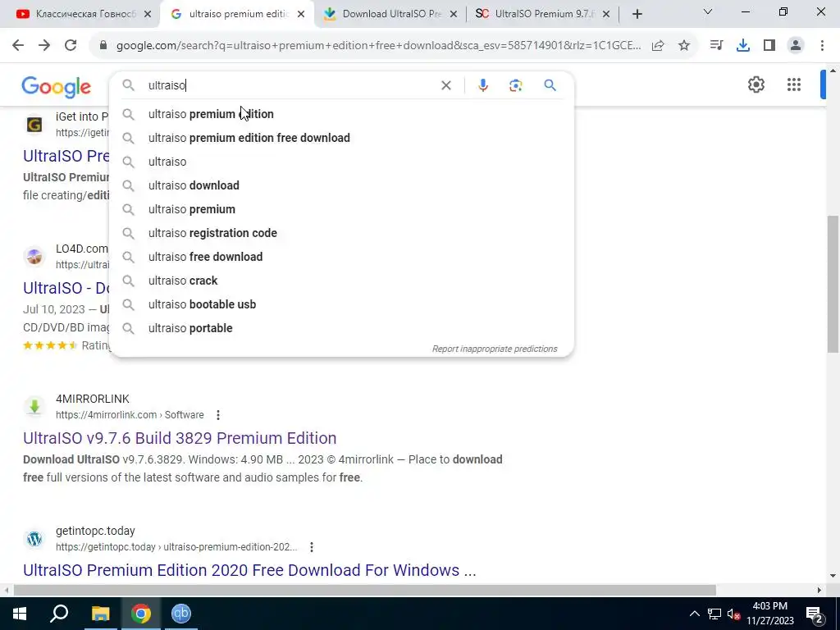
Task: Switch to the Download UltraISO Pre tab
Action: click(x=390, y=14)
